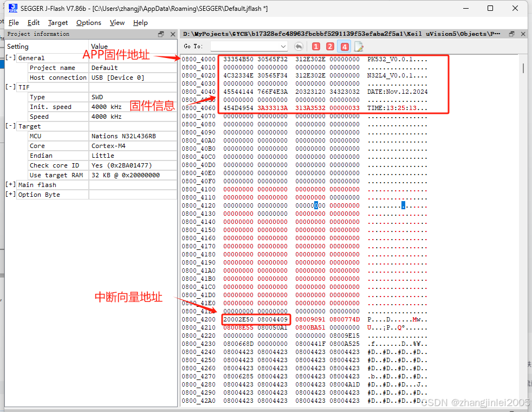The image size is (532, 412).
Task: Open the View menu
Action: click(117, 23)
